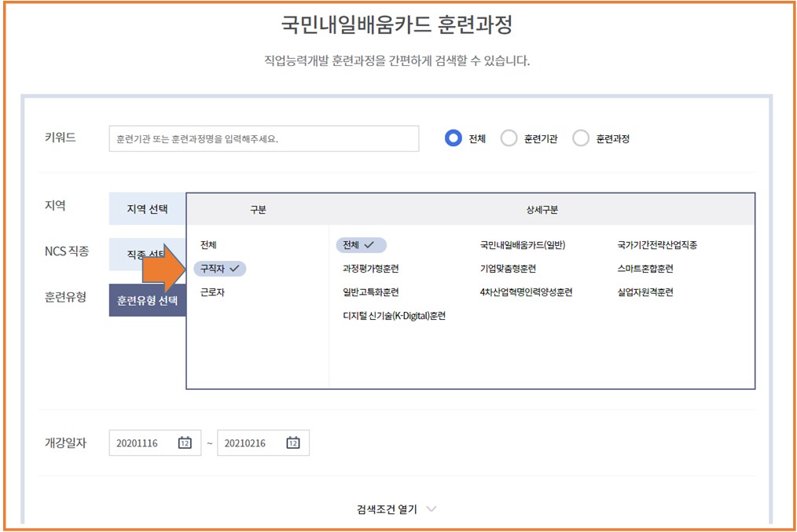797x532 pixels.
Task: Open the 훈련유형 선택 selector
Action: click(x=148, y=300)
